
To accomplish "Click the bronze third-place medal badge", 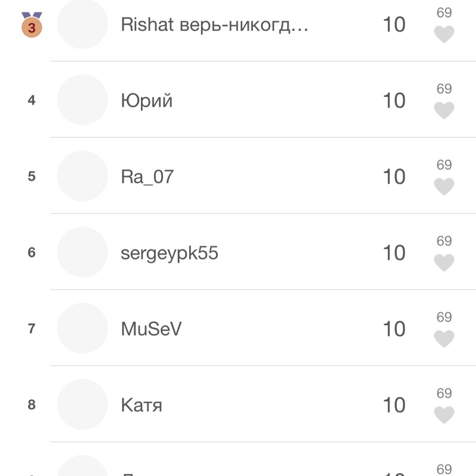I will tap(32, 25).
